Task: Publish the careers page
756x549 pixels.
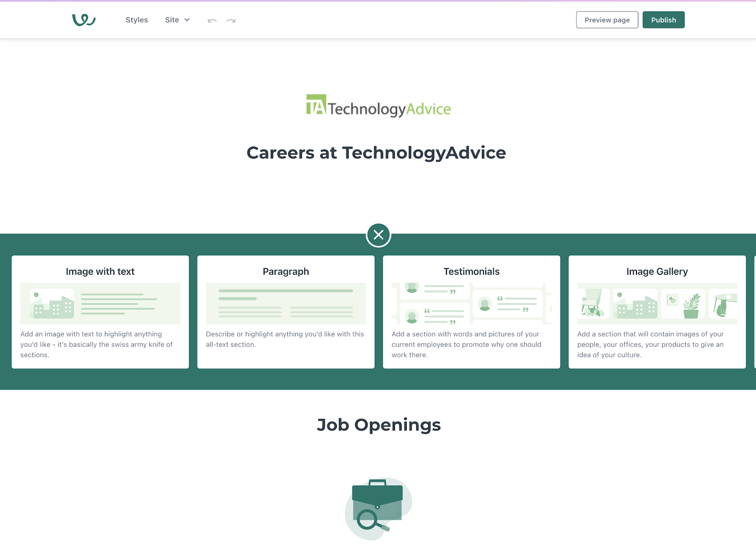Action: click(663, 20)
